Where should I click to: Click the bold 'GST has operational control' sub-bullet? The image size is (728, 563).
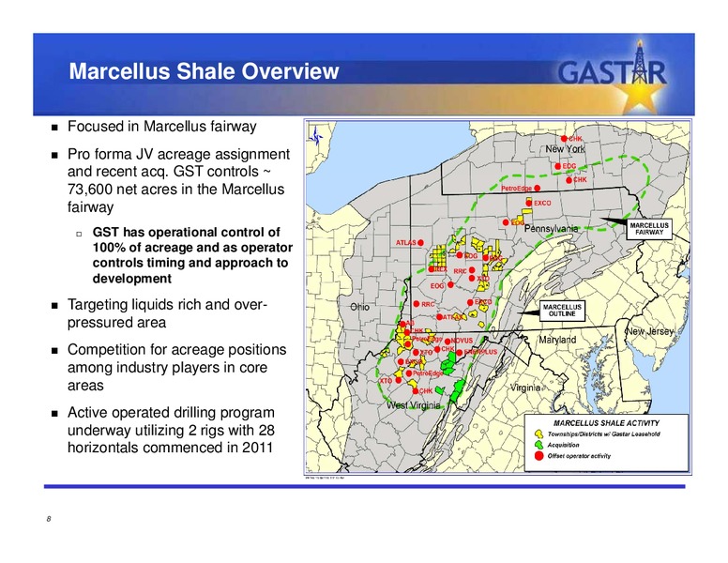(192, 255)
